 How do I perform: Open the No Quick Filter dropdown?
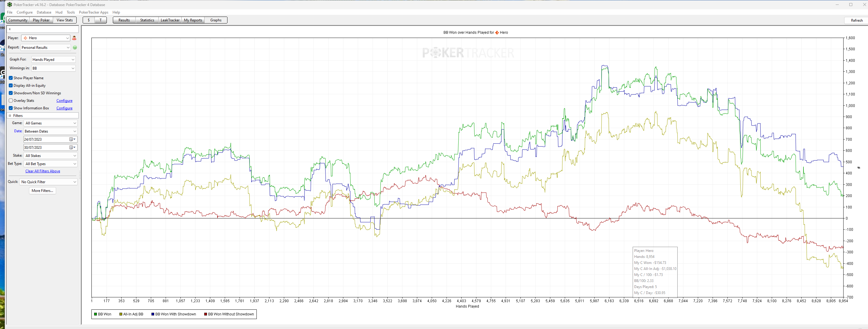click(x=49, y=182)
